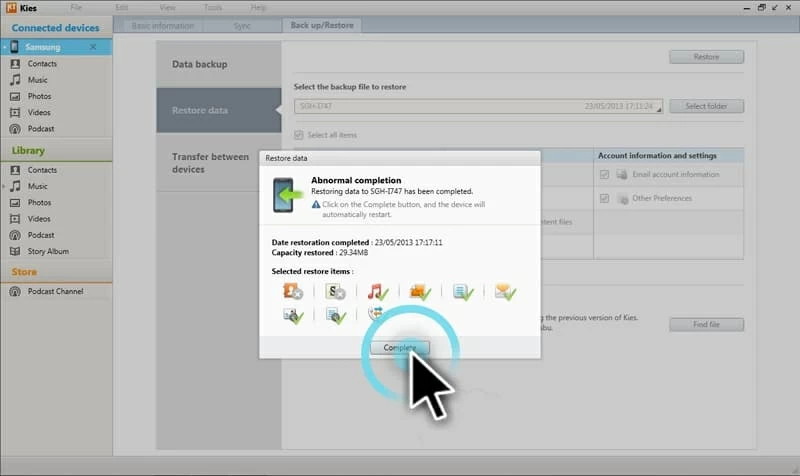Toggle the Email account information checkbox
This screenshot has height=476, width=800.
point(604,174)
